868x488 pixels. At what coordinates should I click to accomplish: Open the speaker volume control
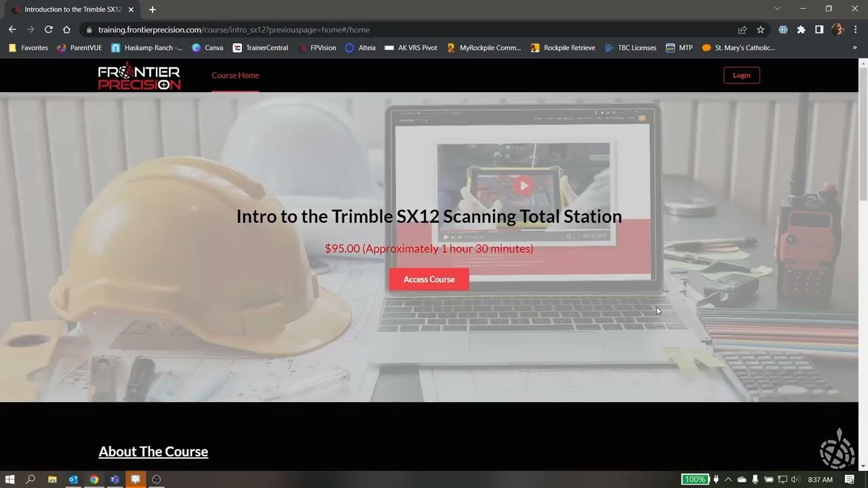click(795, 479)
